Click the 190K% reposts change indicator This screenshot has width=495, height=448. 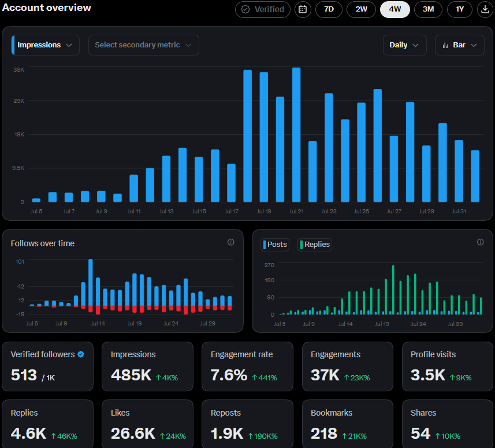[x=263, y=436]
